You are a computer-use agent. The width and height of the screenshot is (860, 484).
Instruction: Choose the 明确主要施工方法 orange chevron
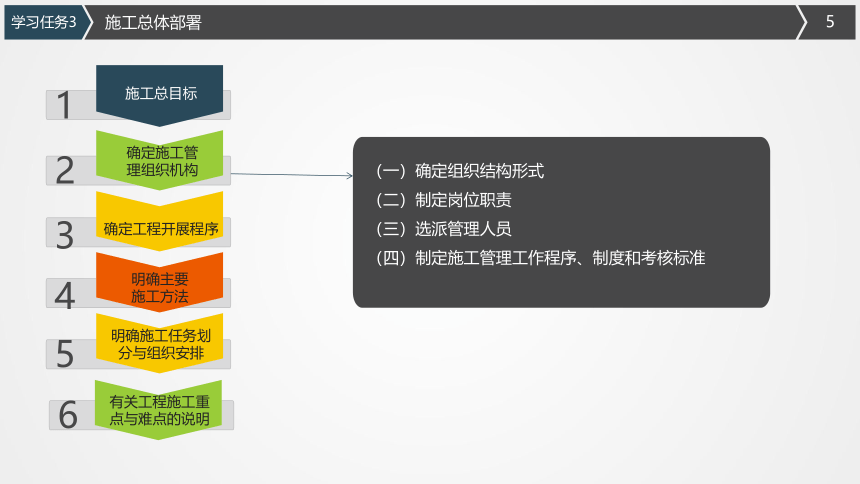click(x=160, y=283)
